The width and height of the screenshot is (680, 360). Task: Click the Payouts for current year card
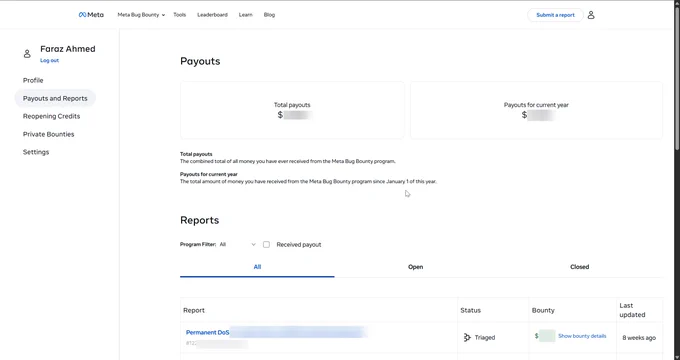536,110
